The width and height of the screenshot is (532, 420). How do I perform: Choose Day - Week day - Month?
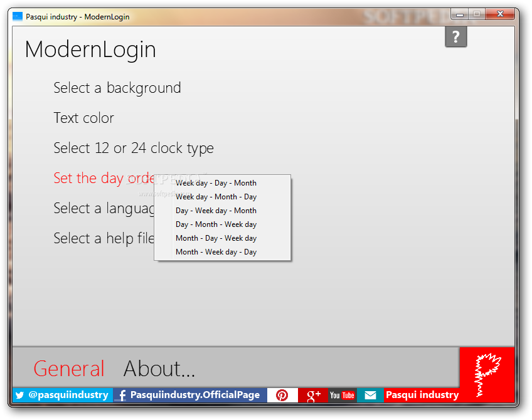(x=222, y=211)
